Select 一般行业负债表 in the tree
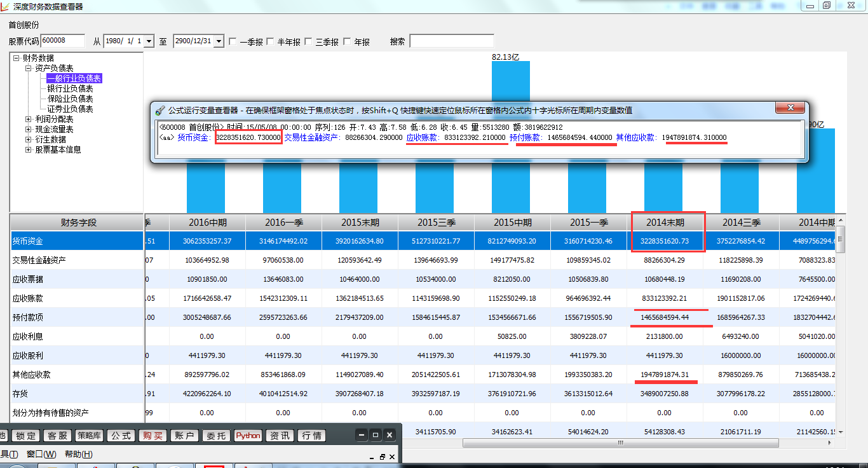Image resolution: width=868 pixels, height=468 pixels. [74, 78]
